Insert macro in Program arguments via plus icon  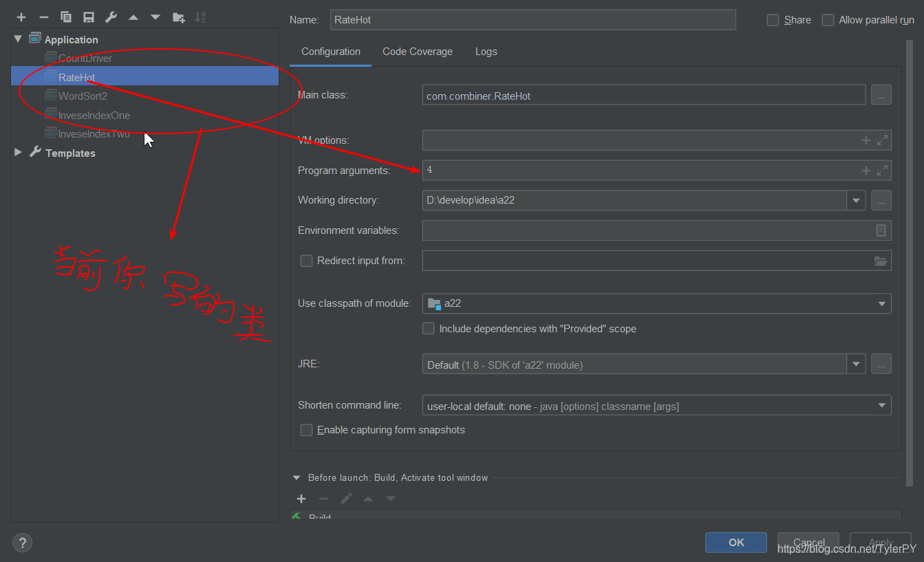point(866,170)
